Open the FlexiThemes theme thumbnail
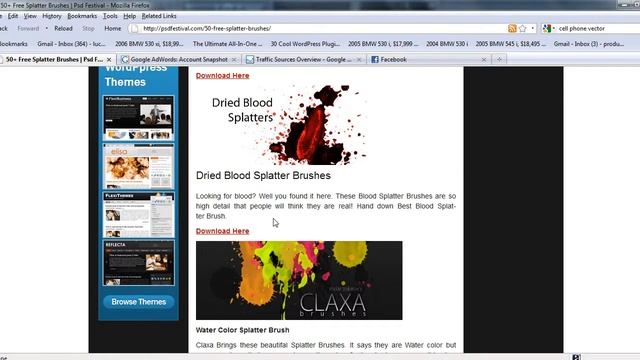 click(138, 215)
